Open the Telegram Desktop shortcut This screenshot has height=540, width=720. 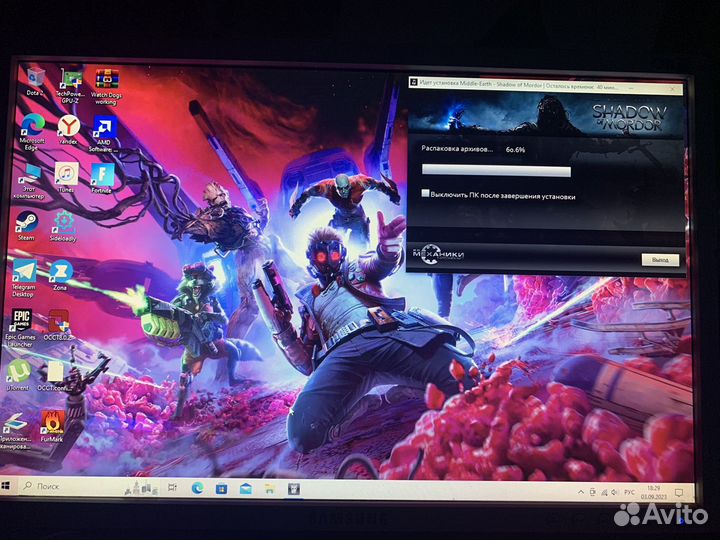tap(23, 272)
